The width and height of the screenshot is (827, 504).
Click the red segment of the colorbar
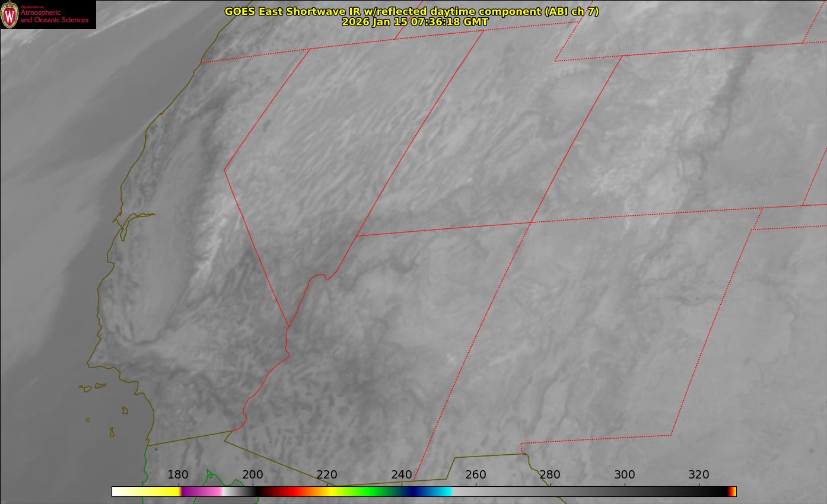coord(294,492)
